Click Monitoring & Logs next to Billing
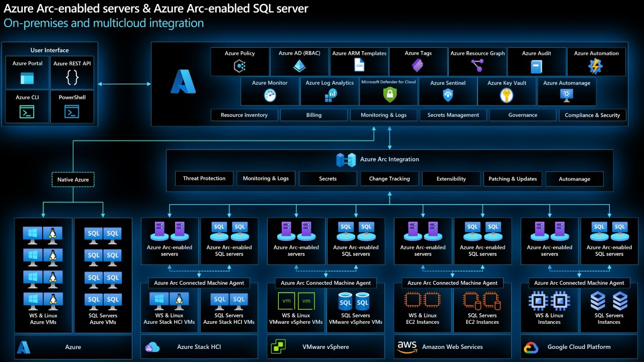This screenshot has height=362, width=644. pos(383,115)
